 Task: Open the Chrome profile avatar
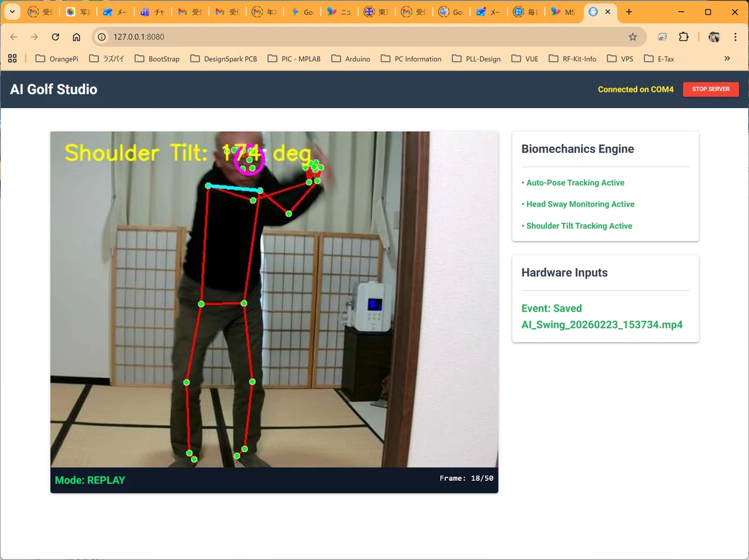[714, 37]
